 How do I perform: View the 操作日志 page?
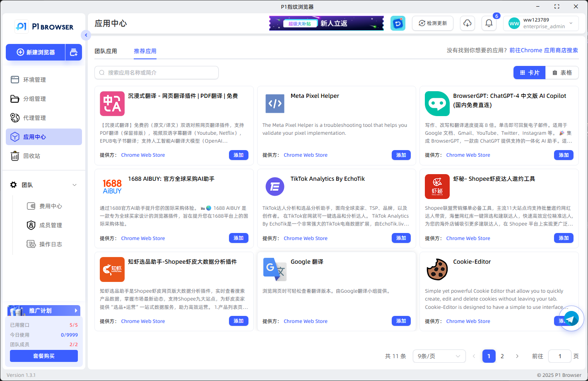pyautogui.click(x=49, y=244)
